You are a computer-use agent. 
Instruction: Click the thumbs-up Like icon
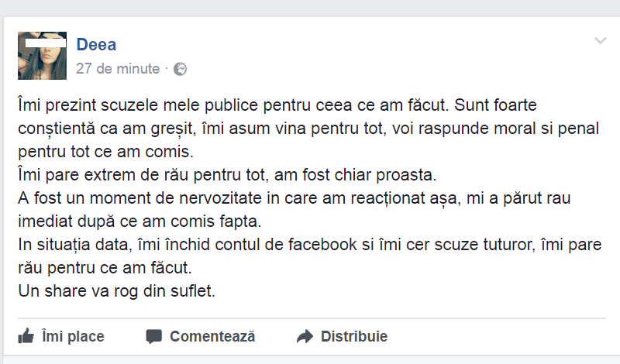(x=26, y=337)
